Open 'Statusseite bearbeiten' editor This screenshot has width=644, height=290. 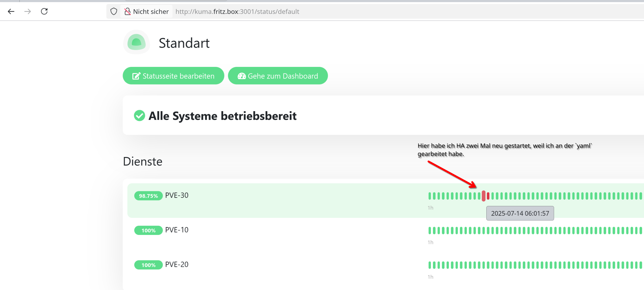coord(173,76)
